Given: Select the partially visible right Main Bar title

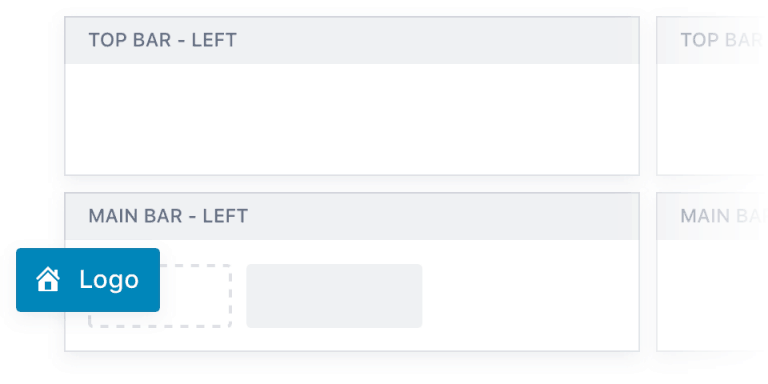Looking at the screenshot, I should click(x=721, y=216).
